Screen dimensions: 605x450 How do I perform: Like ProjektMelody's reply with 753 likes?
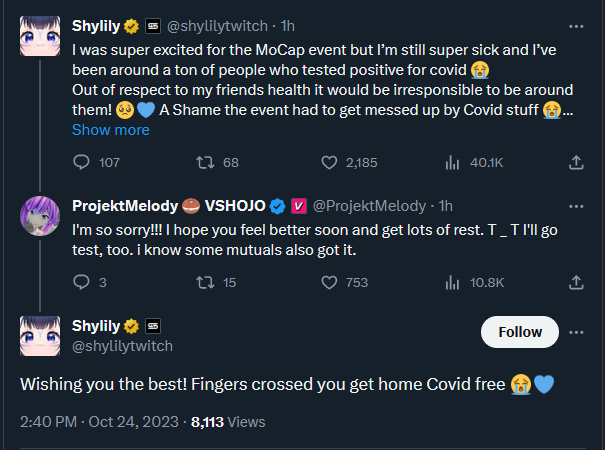click(x=328, y=283)
